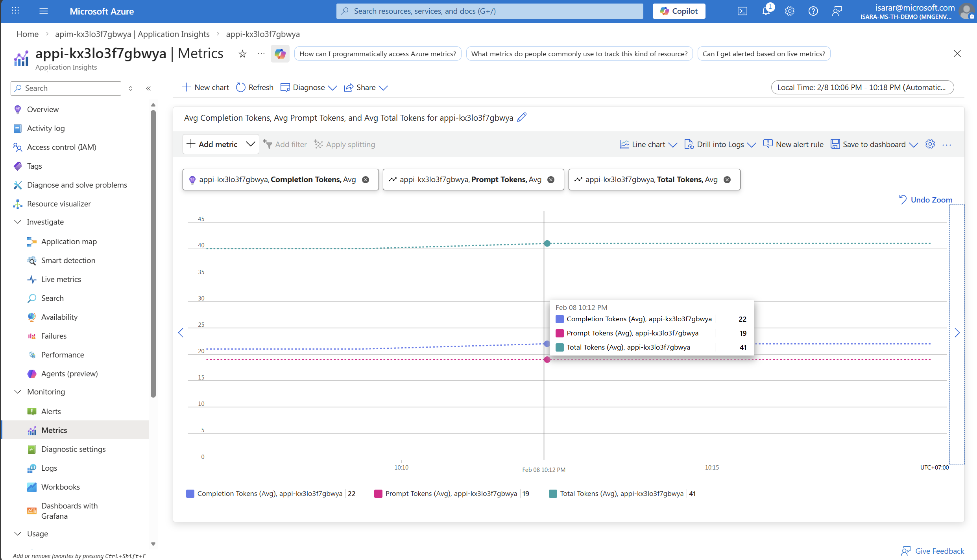The height and width of the screenshot is (560, 977).
Task: Collapse the left navigation menu
Action: (x=148, y=88)
